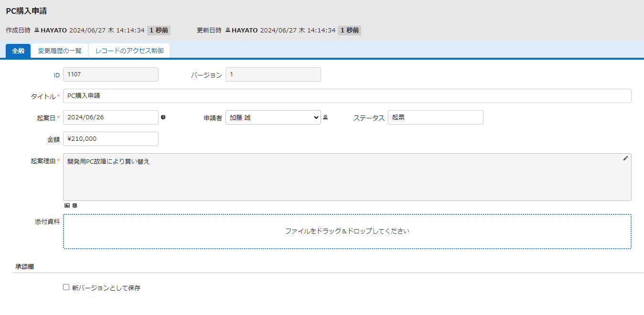
Task: Click the 1 秒前 badge beside 更新日時
Action: pyautogui.click(x=350, y=30)
